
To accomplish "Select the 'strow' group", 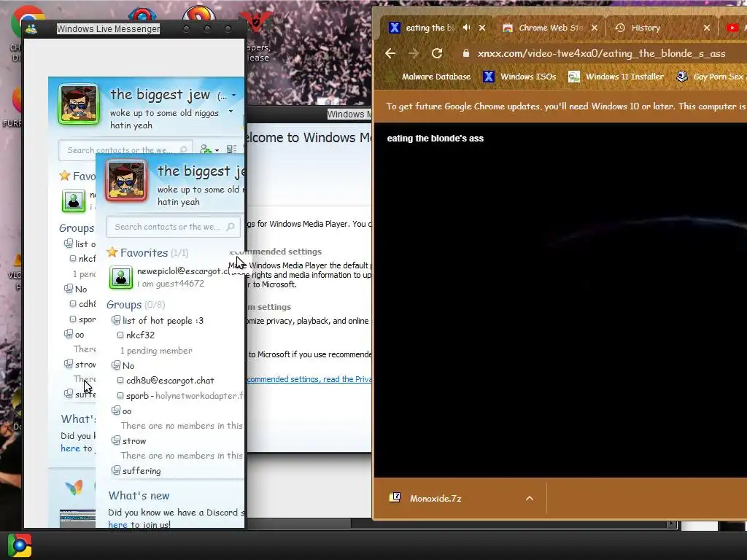I will click(x=134, y=441).
